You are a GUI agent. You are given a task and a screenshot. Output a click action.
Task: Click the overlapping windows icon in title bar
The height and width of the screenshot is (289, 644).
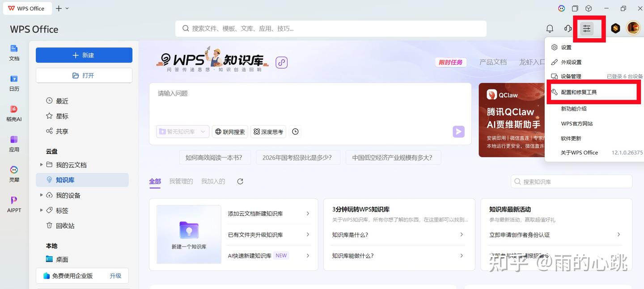[576, 8]
